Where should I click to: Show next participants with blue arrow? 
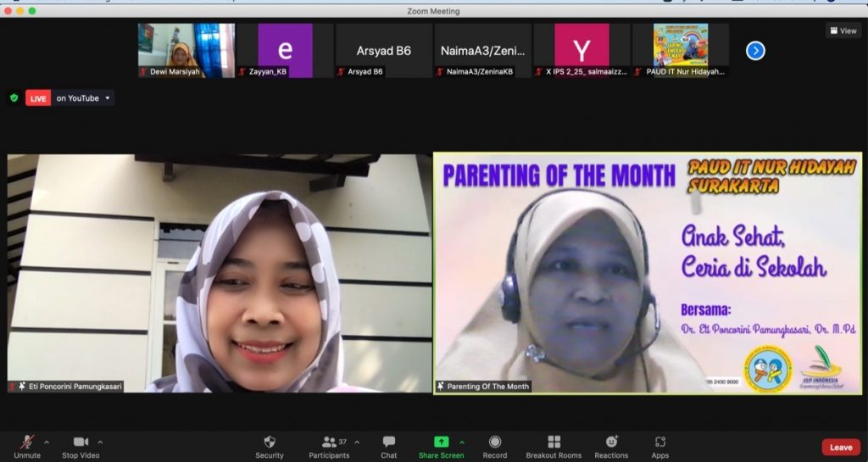point(755,51)
